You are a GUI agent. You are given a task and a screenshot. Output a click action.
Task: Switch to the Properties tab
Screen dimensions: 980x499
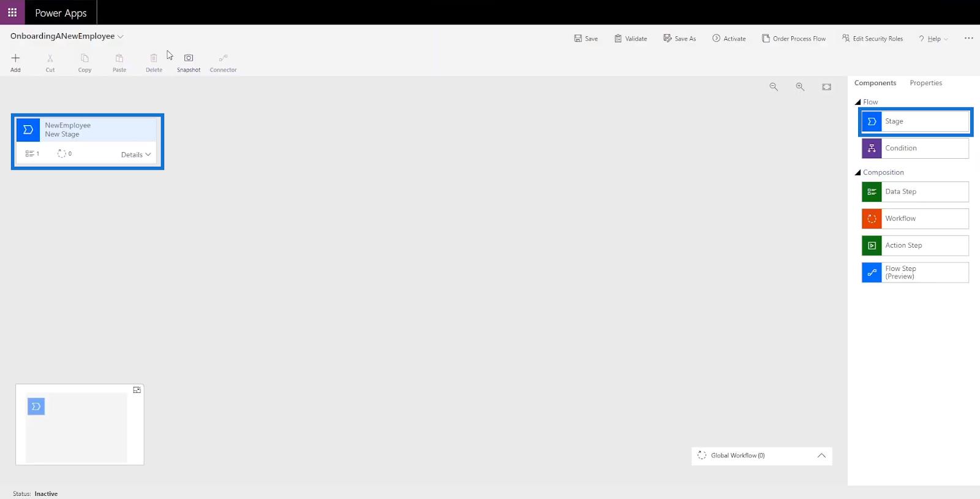[x=925, y=83]
